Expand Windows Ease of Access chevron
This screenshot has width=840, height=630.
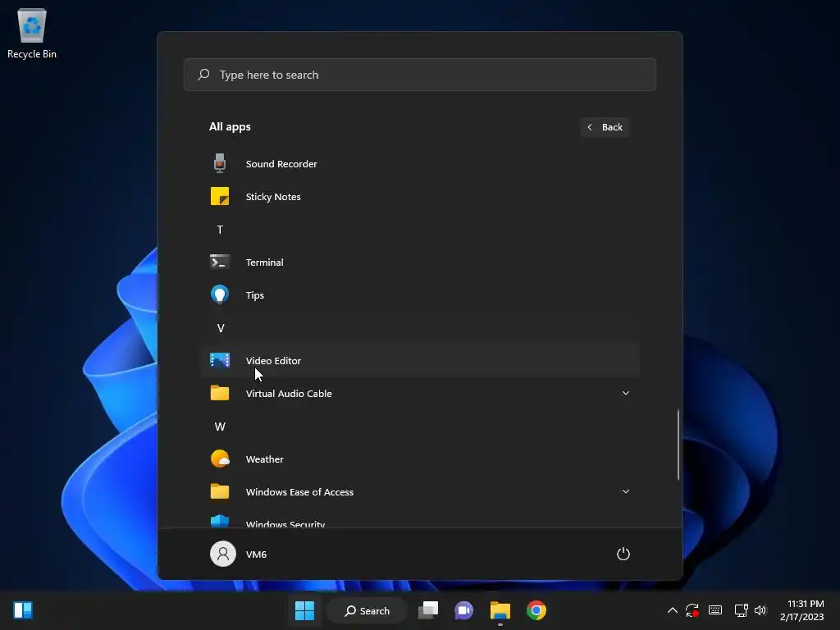tap(625, 491)
